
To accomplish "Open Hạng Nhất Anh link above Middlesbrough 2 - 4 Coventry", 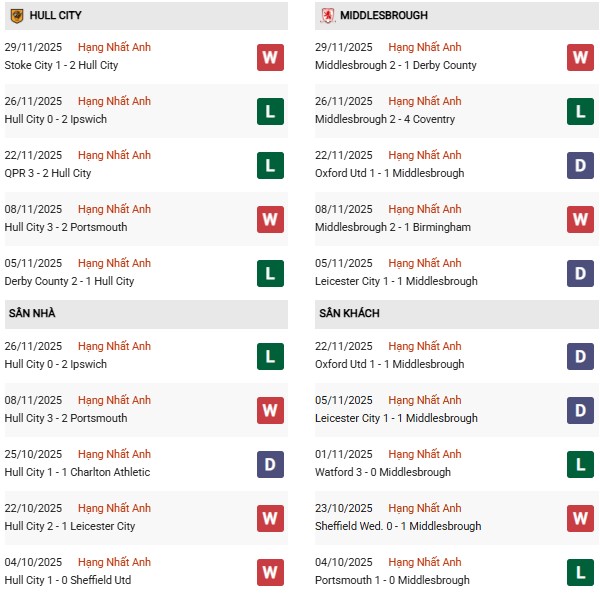I will (425, 101).
